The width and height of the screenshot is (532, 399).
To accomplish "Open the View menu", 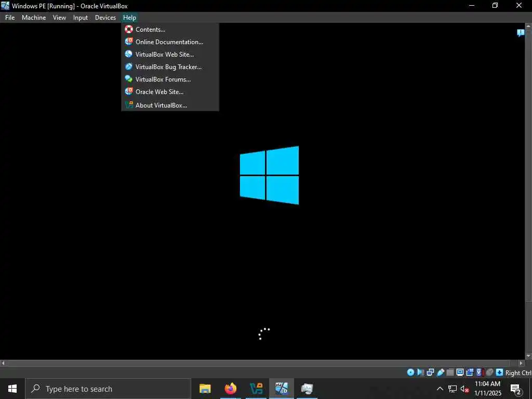I will pyautogui.click(x=59, y=18).
